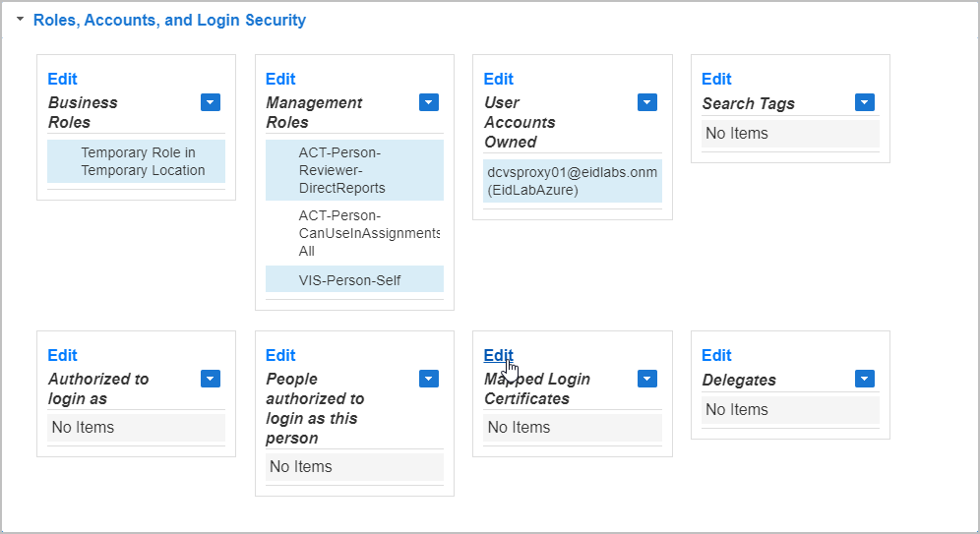Screen dimensions: 980x534
Task: Open the Search Tags dropdown arrow
Action: [865, 102]
